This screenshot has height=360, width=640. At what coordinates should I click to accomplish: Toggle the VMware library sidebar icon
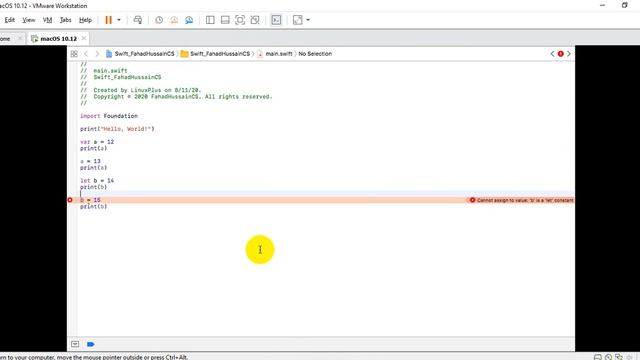coord(210,20)
